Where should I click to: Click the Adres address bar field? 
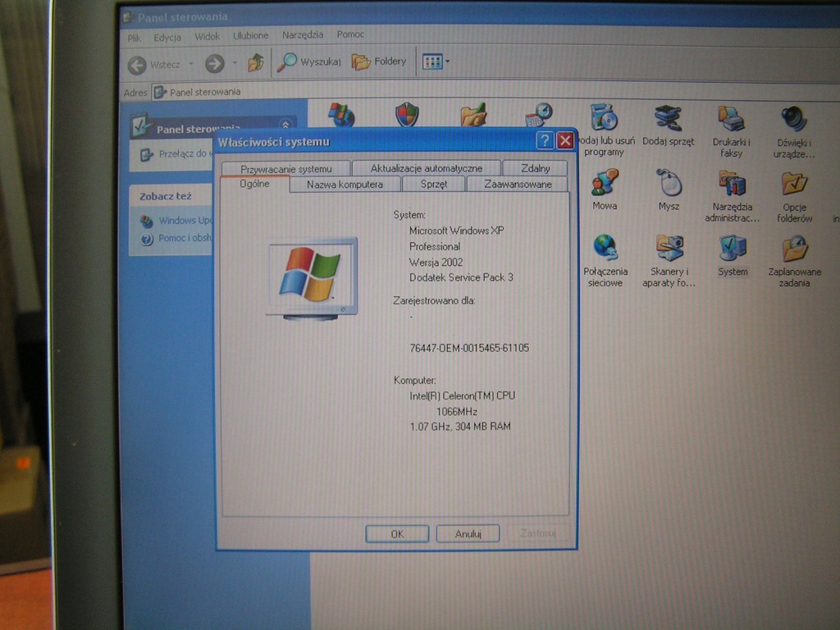(495, 92)
